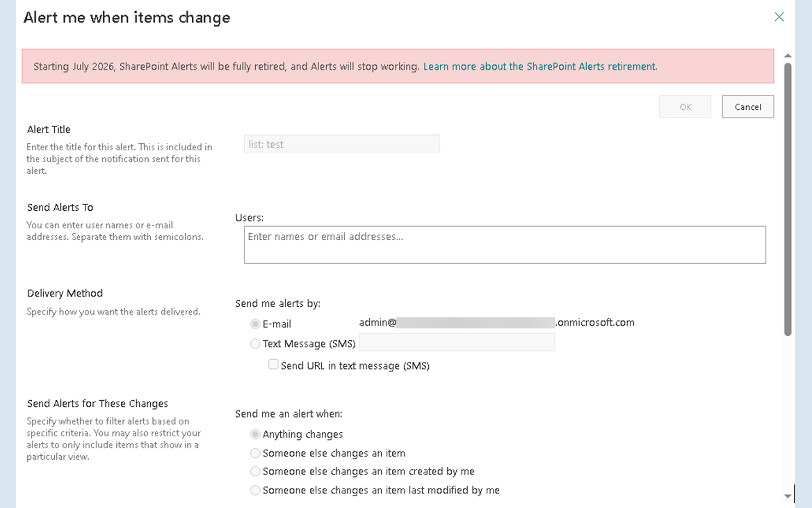The height and width of the screenshot is (508, 812).
Task: Tick Send URL in text message checkbox
Action: (274, 365)
